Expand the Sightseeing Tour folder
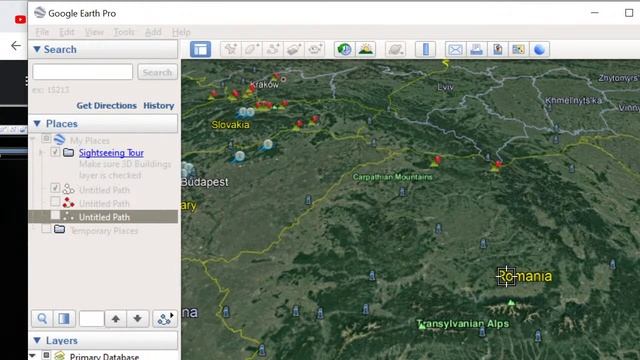640x360 pixels. tap(41, 153)
